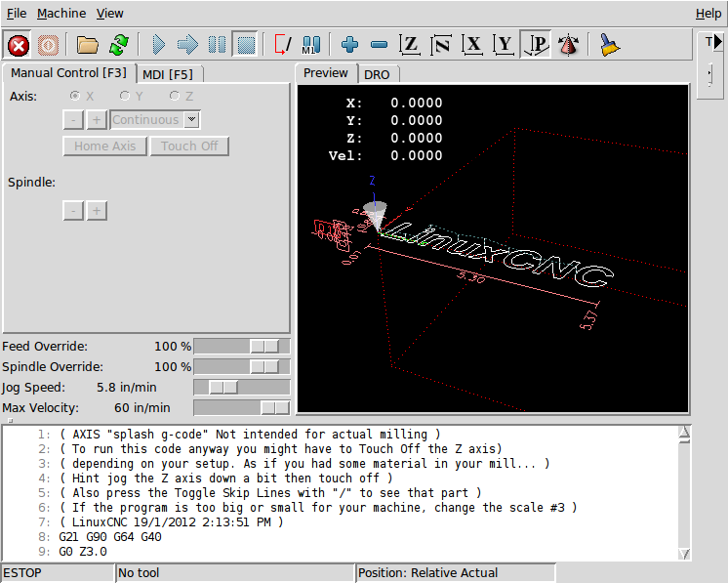Set preview to Y front view

505,46
